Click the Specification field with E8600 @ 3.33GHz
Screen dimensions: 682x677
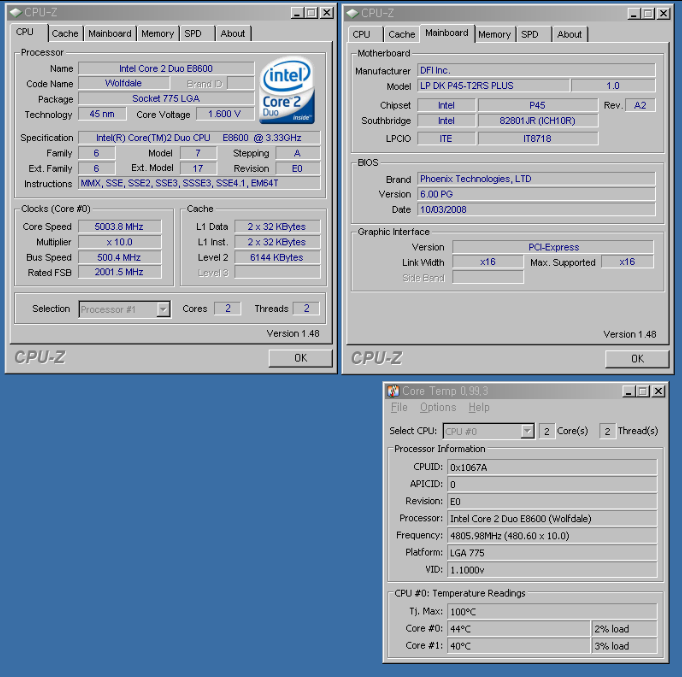click(x=199, y=138)
